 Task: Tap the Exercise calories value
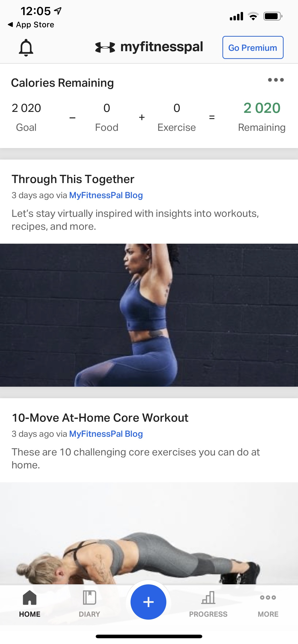click(x=177, y=108)
